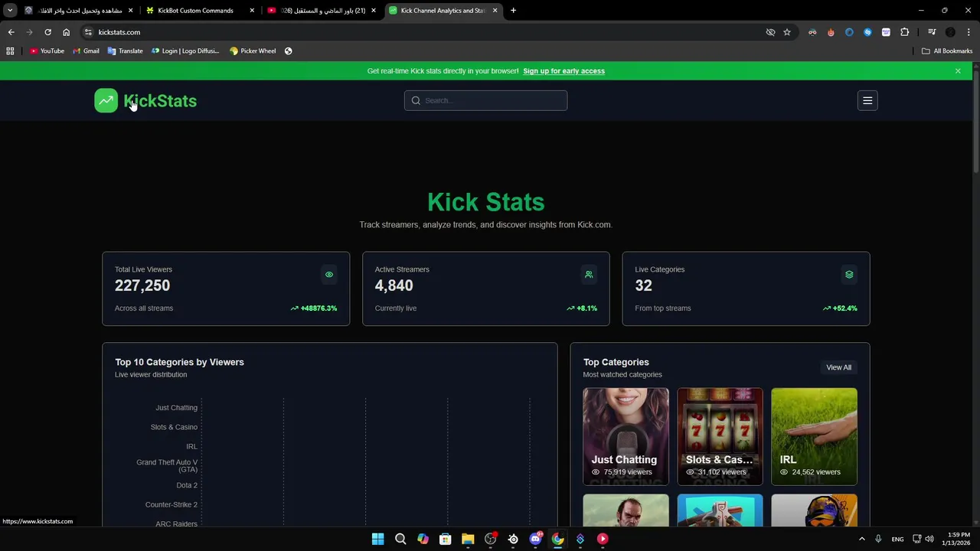Open the hamburger menu in site header
The height and width of the screenshot is (551, 980).
point(867,100)
